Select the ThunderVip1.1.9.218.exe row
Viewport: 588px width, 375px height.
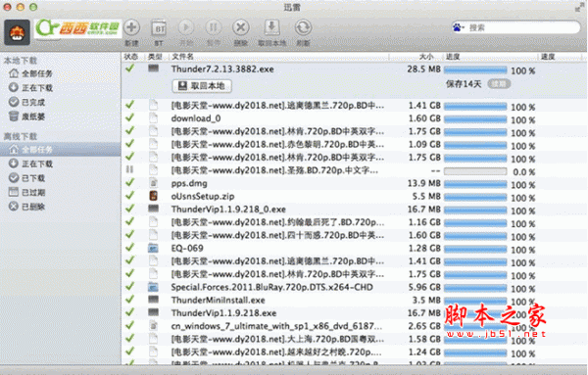354,312
